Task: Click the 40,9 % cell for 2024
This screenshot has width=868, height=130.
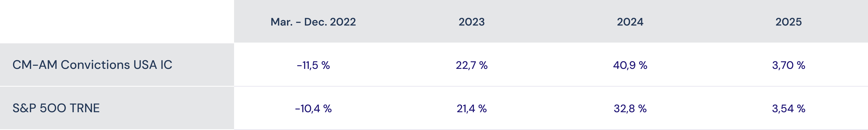Action: 630,65
